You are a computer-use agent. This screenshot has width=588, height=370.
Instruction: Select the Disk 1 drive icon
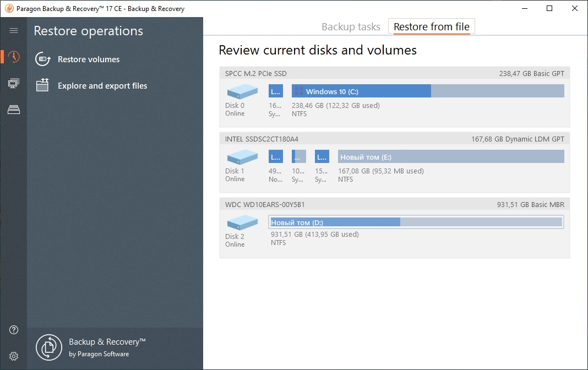point(242,157)
